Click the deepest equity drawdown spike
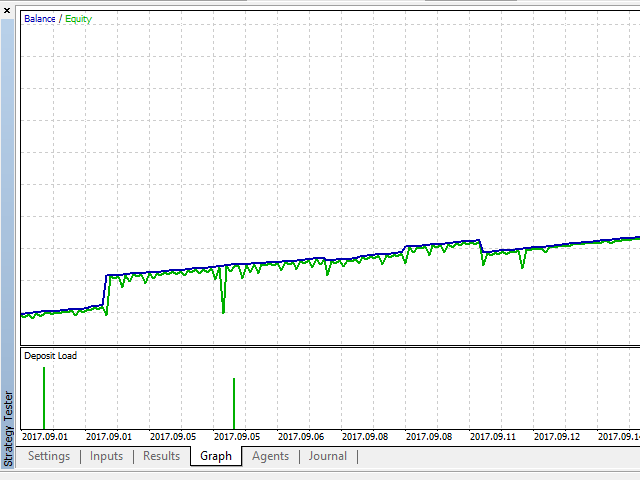 pos(223,308)
